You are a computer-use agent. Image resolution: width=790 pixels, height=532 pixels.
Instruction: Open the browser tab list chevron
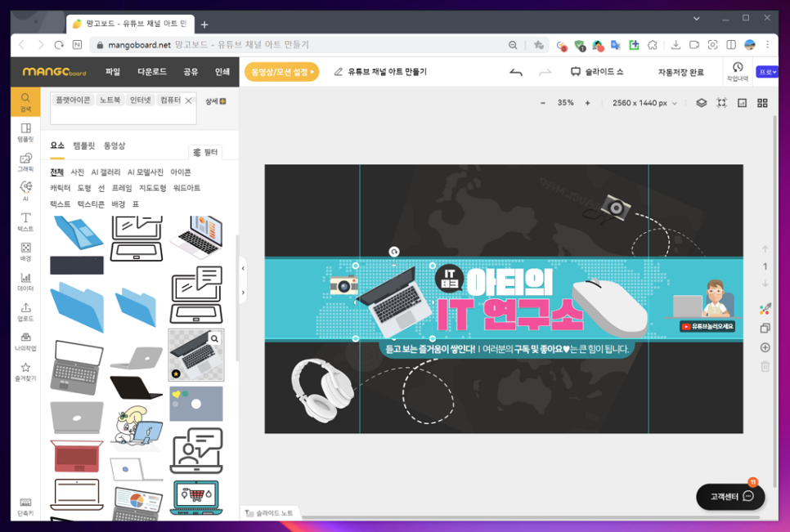pos(696,19)
